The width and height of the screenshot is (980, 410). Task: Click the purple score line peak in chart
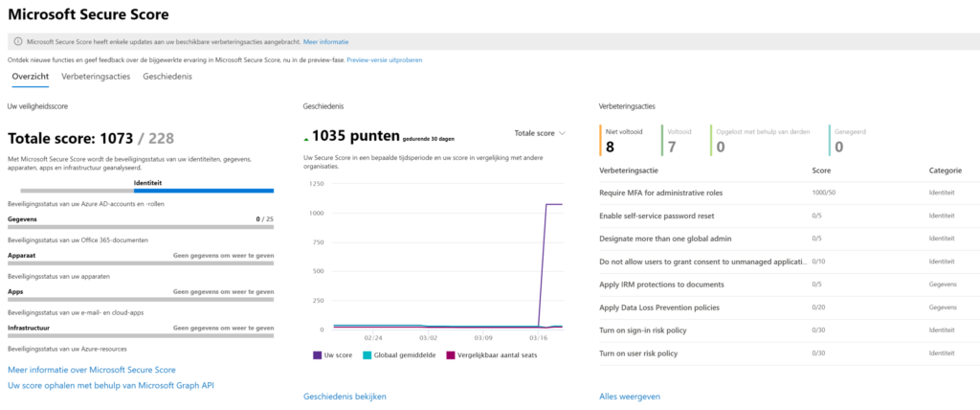554,204
